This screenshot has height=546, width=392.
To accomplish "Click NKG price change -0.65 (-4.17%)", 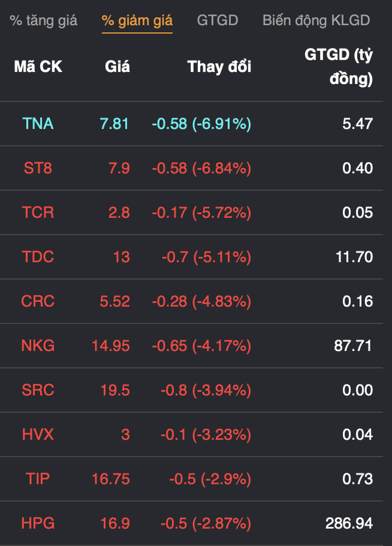I will 201,346.
